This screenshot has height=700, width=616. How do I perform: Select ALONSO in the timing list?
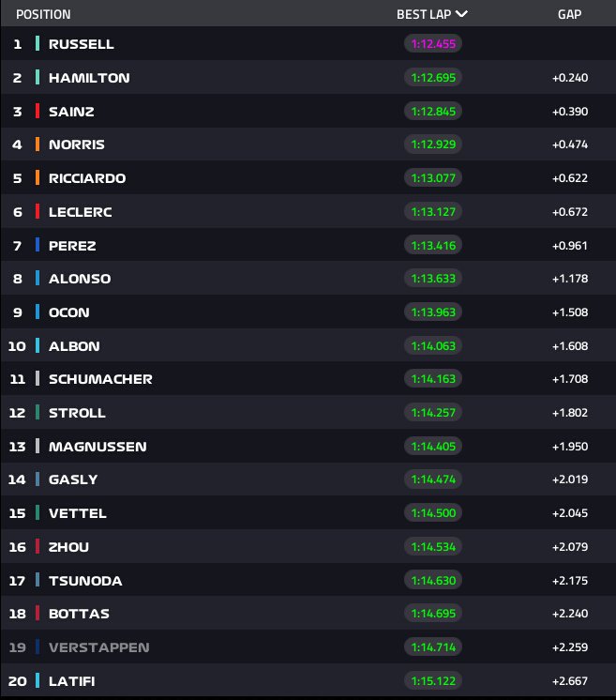(80, 279)
